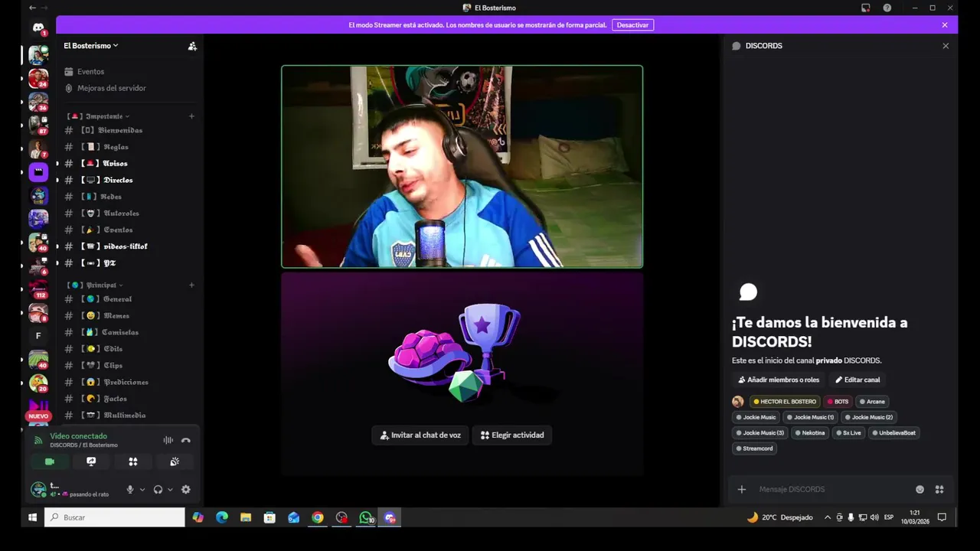Select the HECTOR EL BOSTERO role chip
Viewport: 980px width, 551px height.
point(785,402)
